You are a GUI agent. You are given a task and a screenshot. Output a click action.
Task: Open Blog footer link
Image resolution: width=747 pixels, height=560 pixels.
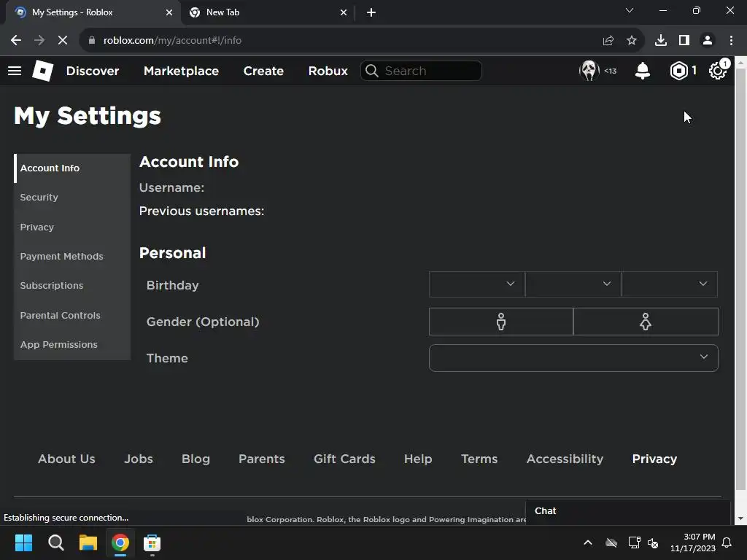pos(196,459)
